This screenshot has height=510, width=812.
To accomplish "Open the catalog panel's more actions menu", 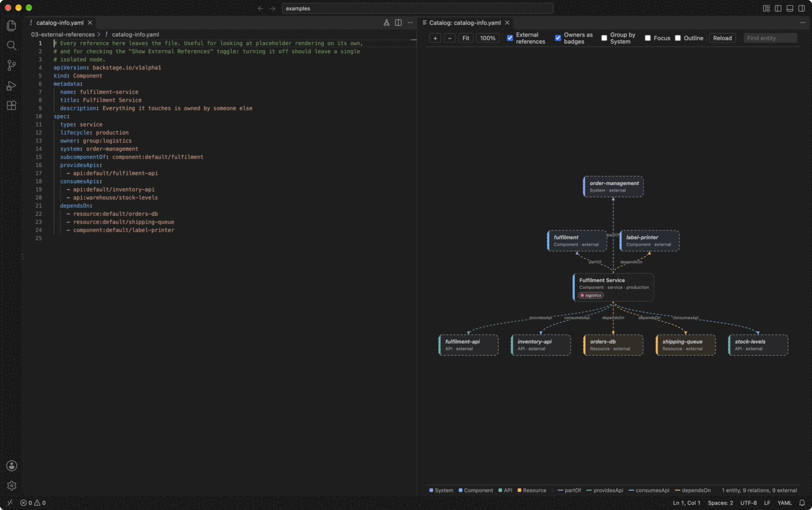I will [803, 23].
